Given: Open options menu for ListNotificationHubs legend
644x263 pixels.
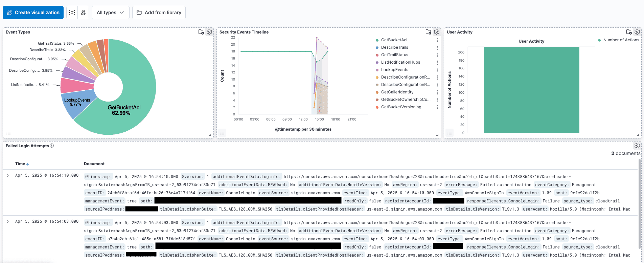Looking at the screenshot, I should [437, 62].
